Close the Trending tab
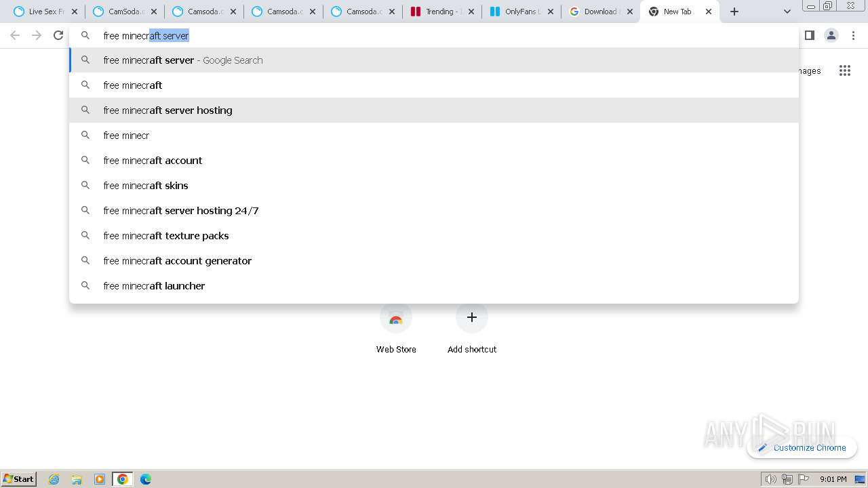The width and height of the screenshot is (868, 488). (471, 12)
